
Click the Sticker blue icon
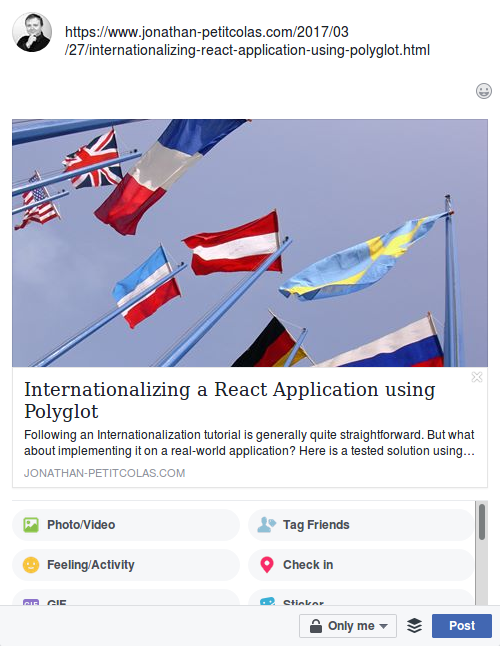(x=267, y=602)
